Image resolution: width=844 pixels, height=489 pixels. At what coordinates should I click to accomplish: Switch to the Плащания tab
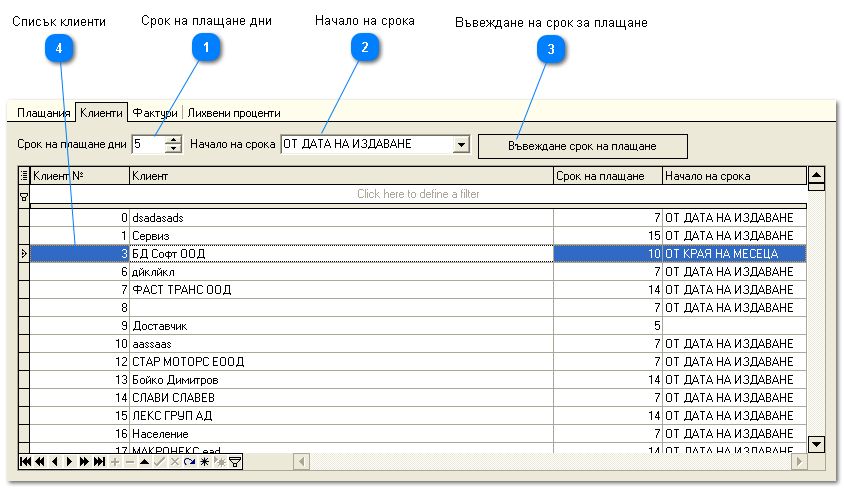pos(44,113)
